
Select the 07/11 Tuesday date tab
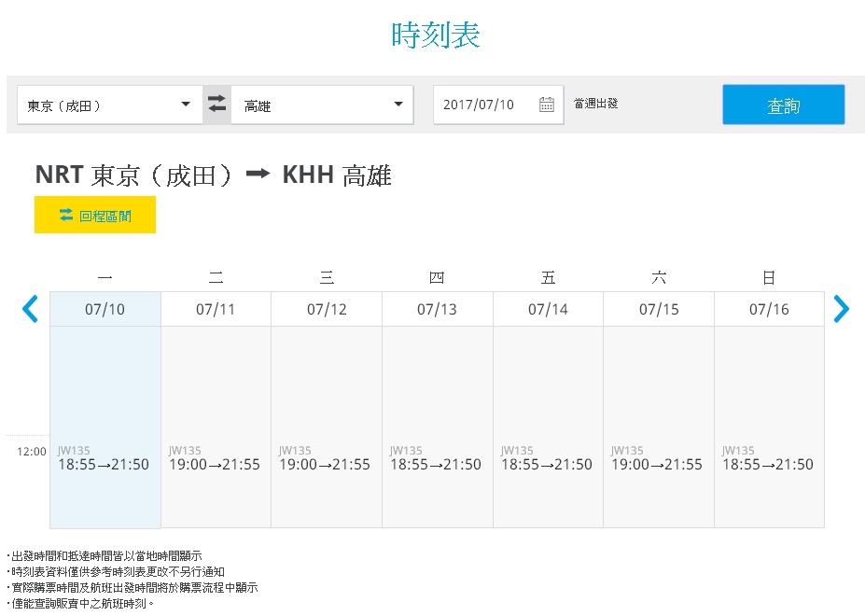(216, 309)
